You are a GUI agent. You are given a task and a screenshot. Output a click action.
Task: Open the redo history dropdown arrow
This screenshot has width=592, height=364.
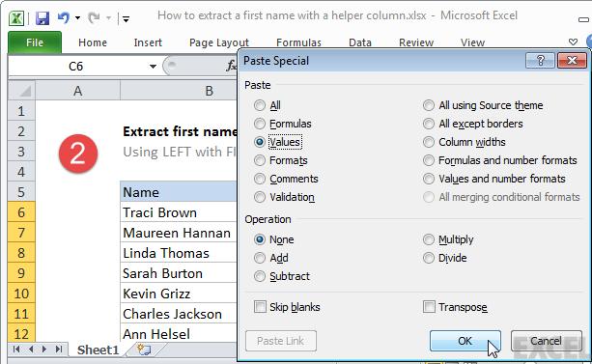tap(109, 17)
